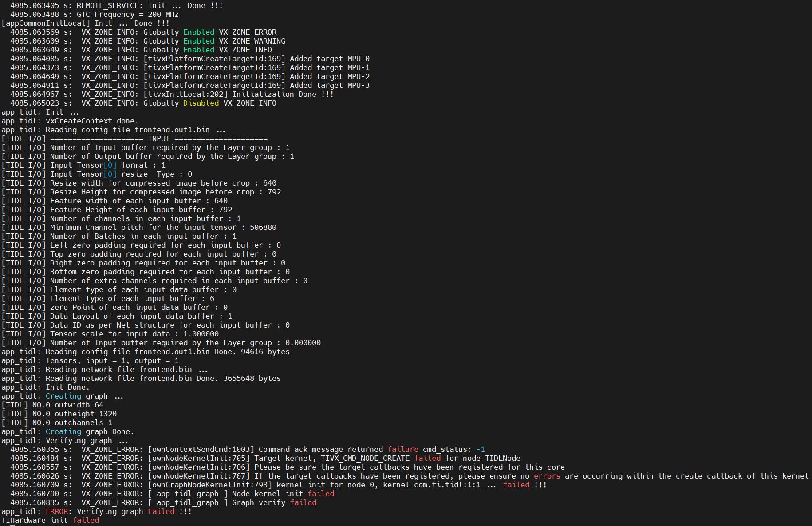Click 'Added target MPU-3' text
Screen dimensions: 812x526
click(330, 85)
